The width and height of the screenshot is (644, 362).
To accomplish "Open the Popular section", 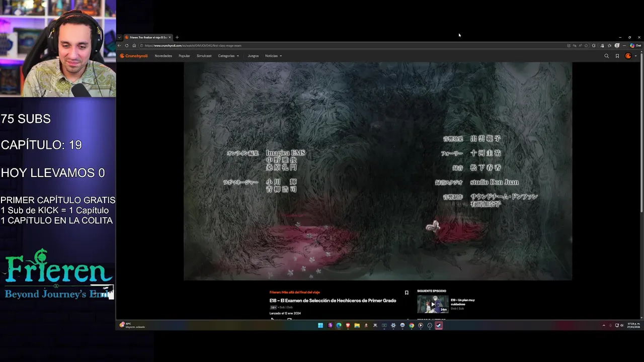I will 184,56.
